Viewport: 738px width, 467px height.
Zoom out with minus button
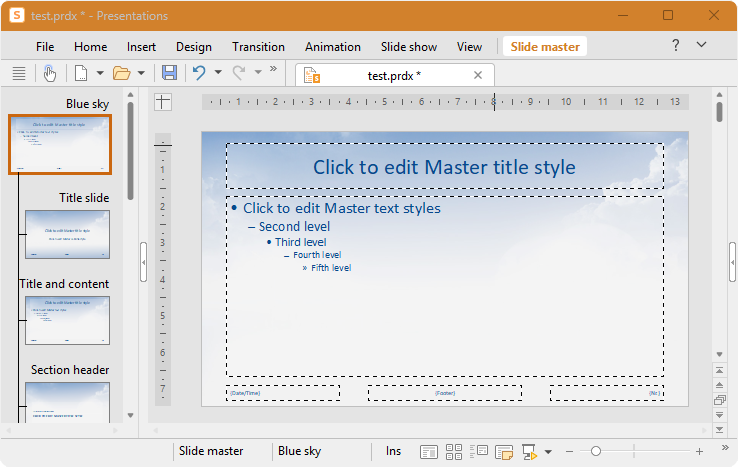(x=569, y=451)
